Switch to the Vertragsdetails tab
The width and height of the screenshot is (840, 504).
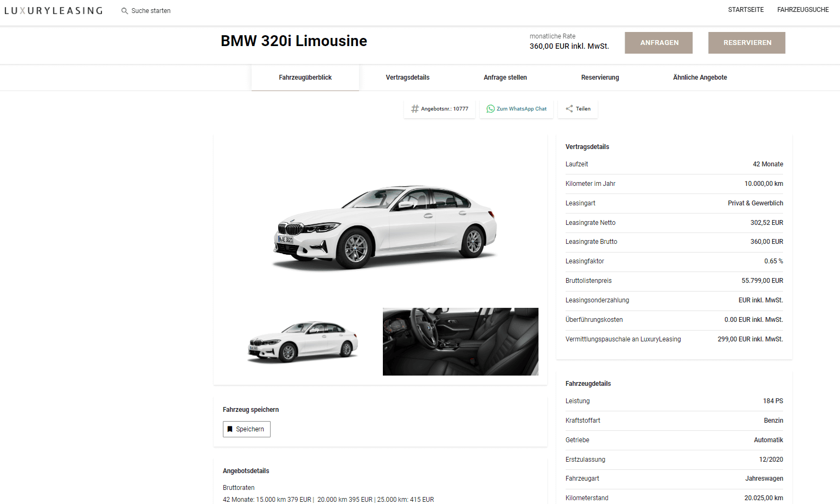[x=408, y=77]
